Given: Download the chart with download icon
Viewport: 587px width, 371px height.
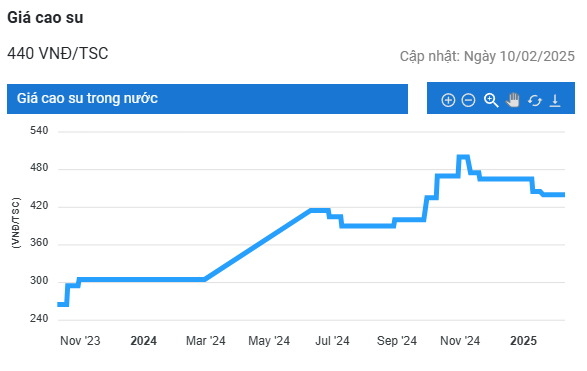Looking at the screenshot, I should pos(555,100).
